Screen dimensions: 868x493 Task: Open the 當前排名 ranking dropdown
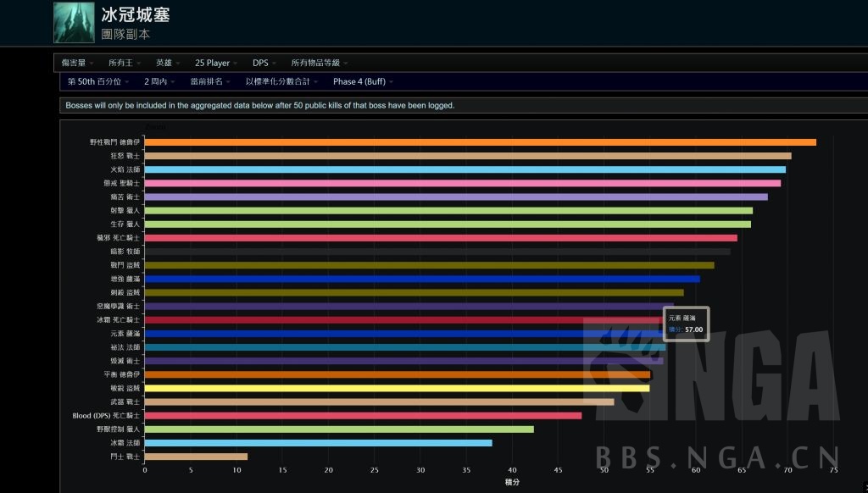pyautogui.click(x=210, y=82)
